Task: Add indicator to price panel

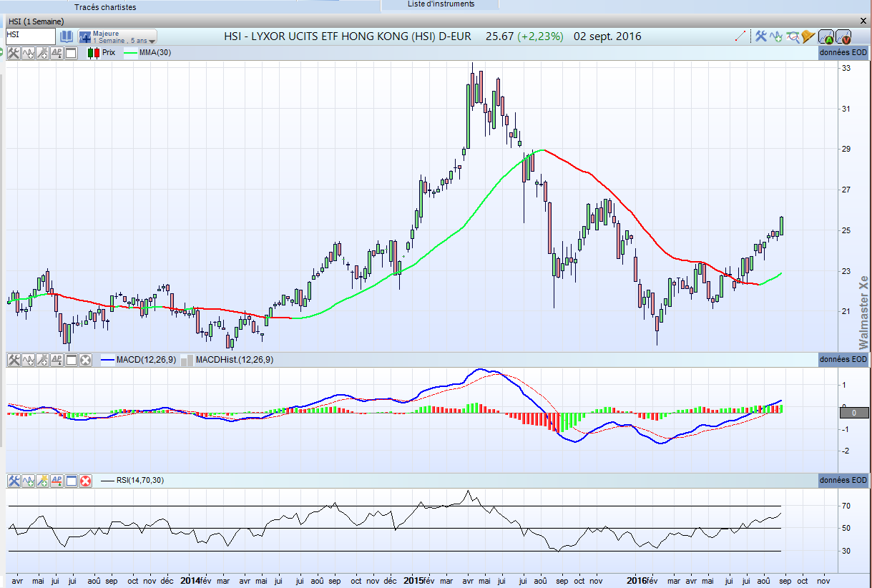Action: [x=28, y=53]
